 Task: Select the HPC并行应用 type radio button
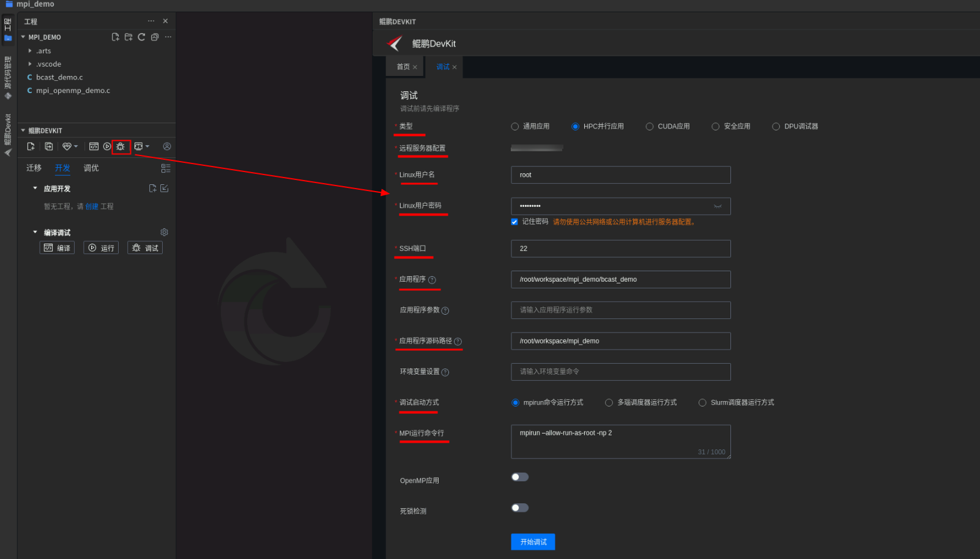click(x=575, y=127)
